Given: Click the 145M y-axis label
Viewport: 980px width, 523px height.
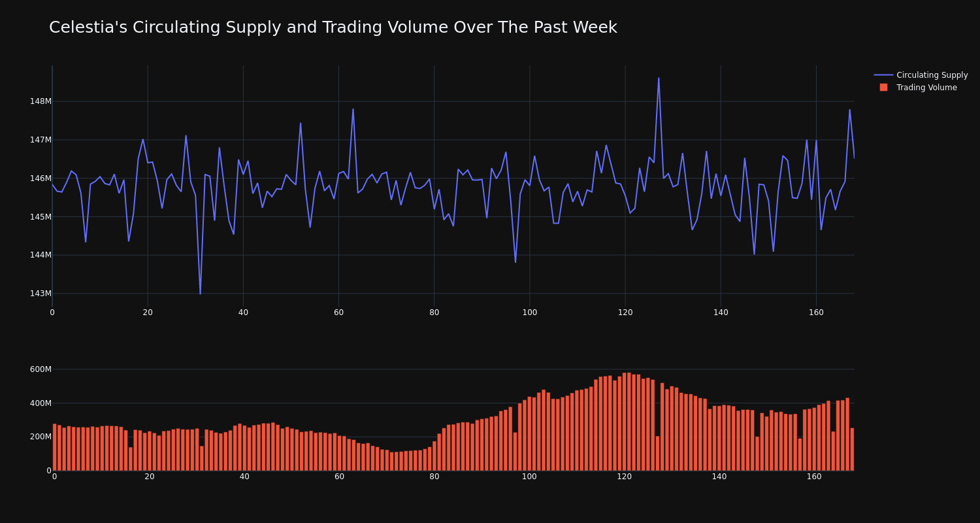Looking at the screenshot, I should (x=41, y=216).
